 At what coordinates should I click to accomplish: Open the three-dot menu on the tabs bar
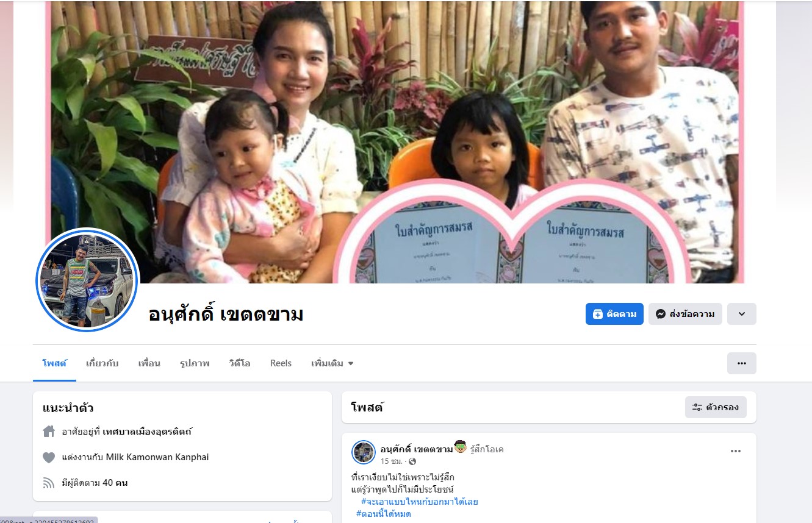[x=742, y=363]
